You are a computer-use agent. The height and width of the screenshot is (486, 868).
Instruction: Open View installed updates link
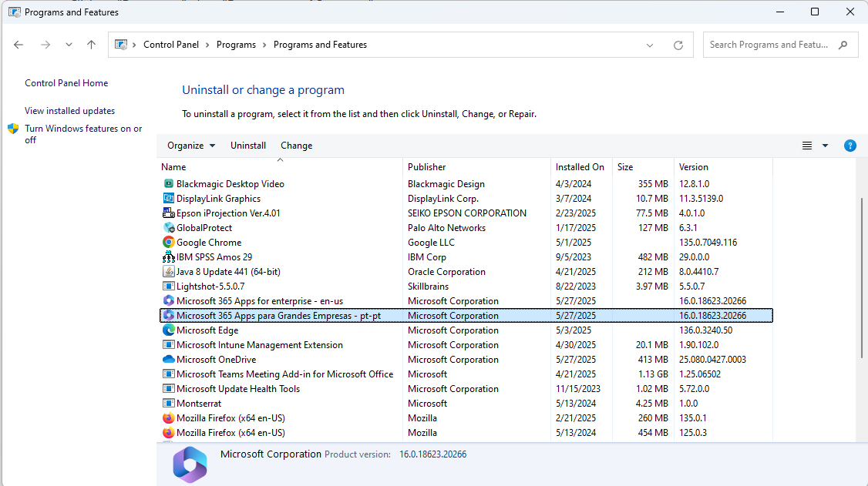pyautogui.click(x=69, y=111)
